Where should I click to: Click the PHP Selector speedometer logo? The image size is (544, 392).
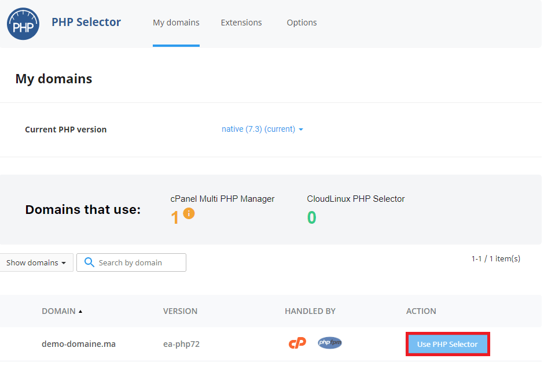pyautogui.click(x=23, y=24)
